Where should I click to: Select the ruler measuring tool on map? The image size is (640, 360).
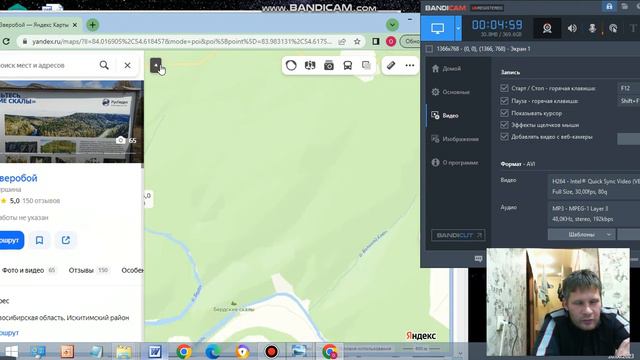coord(391,65)
